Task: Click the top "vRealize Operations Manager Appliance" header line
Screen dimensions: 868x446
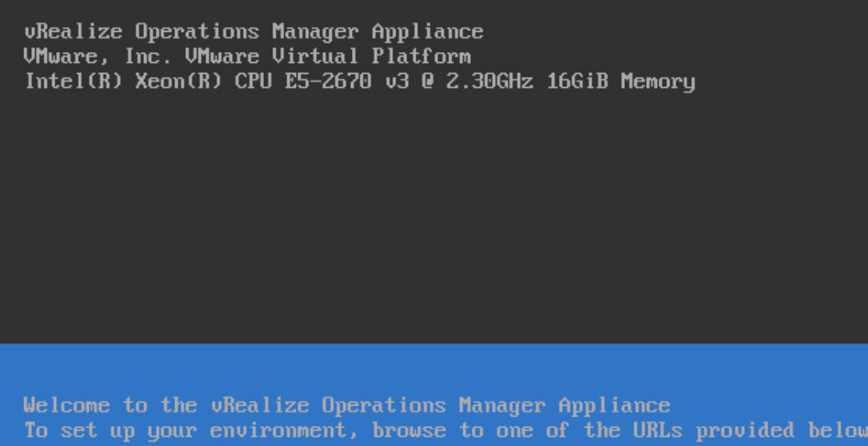Action: 254,32
